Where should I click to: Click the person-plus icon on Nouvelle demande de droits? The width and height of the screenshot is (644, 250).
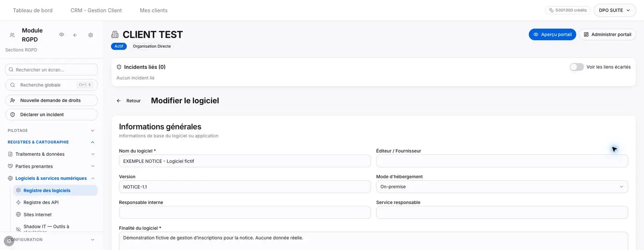coord(13,100)
